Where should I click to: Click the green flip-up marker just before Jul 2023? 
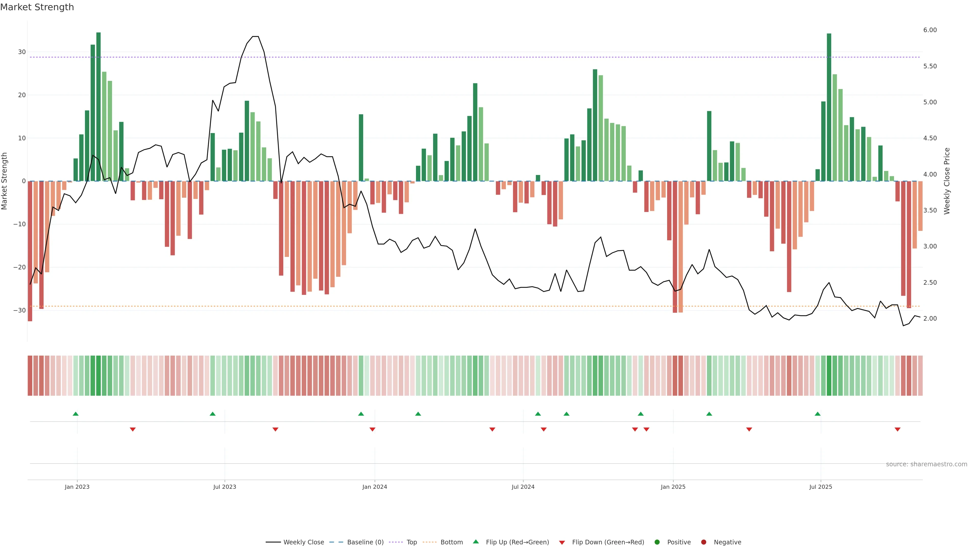point(213,414)
